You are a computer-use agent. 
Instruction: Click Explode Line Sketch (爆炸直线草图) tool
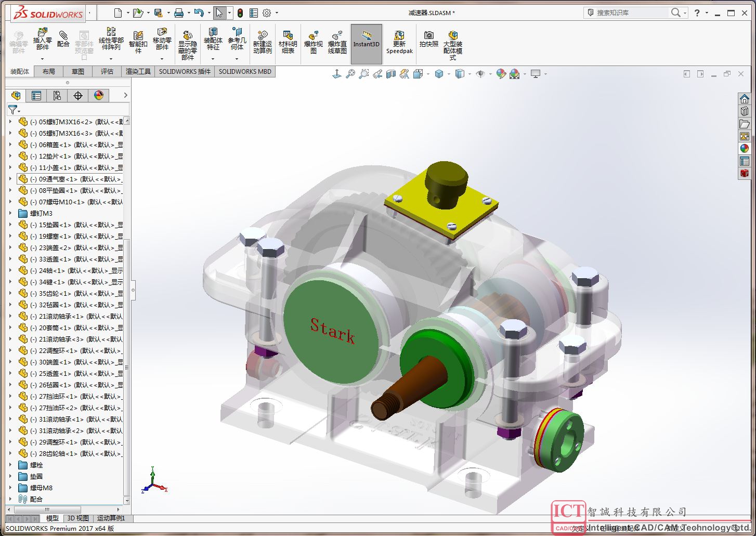pos(337,42)
